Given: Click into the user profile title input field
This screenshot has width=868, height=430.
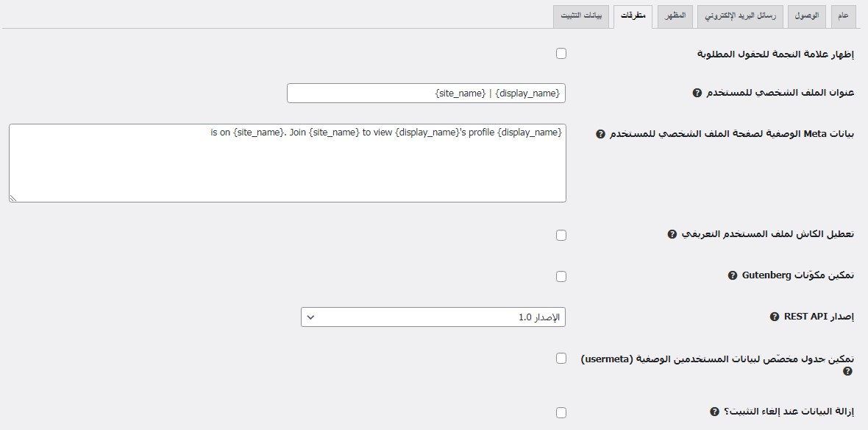Looking at the screenshot, I should [426, 94].
